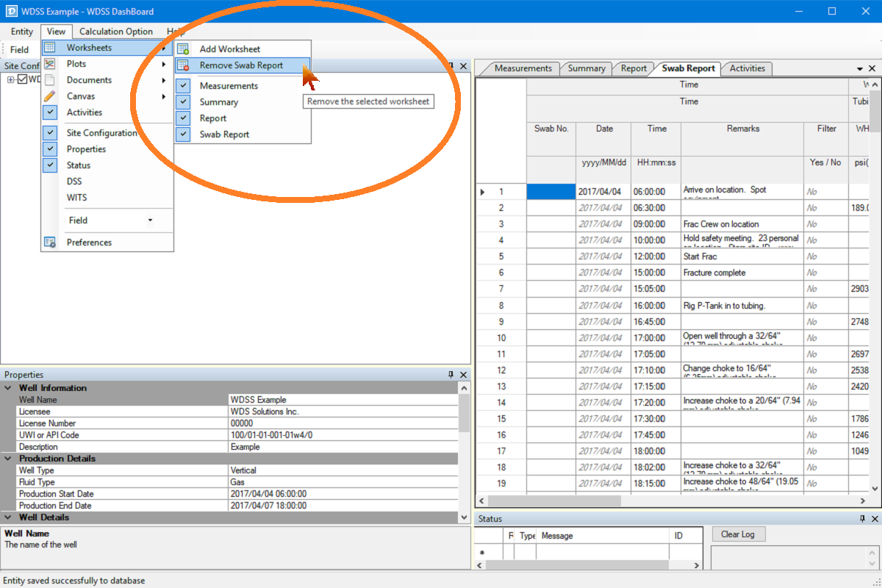The width and height of the screenshot is (882, 588).
Task: Click the Remarks cell 'Start Frac'
Action: coord(742,257)
